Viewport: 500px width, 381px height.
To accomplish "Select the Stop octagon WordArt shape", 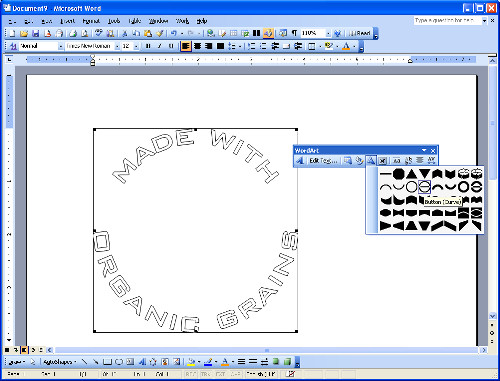I will (398, 174).
